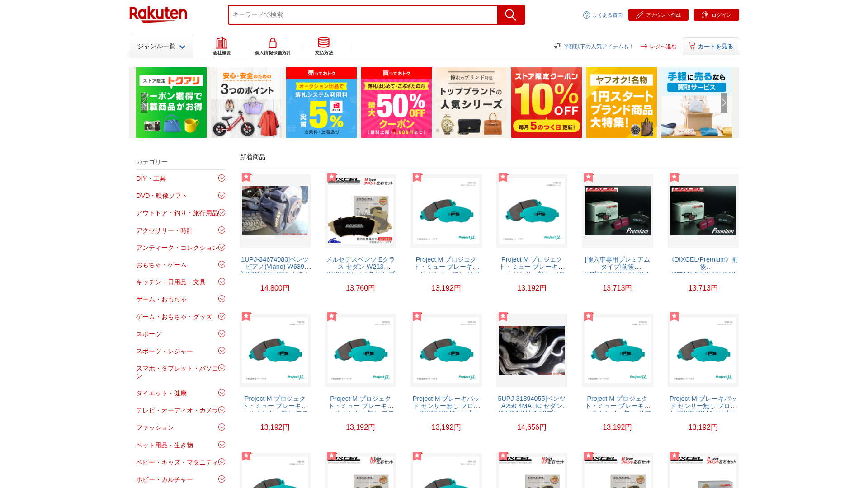
Task: Open the 5% auction listing banner
Action: 321,103
